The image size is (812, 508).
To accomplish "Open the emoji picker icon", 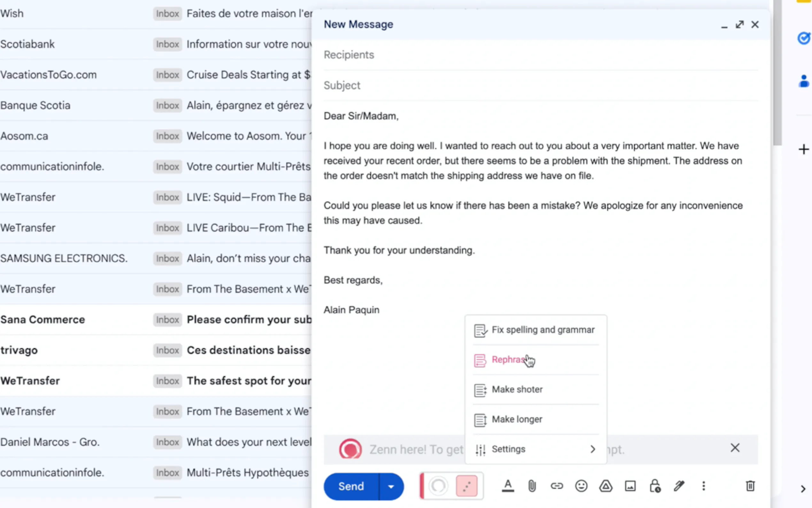I will click(581, 486).
